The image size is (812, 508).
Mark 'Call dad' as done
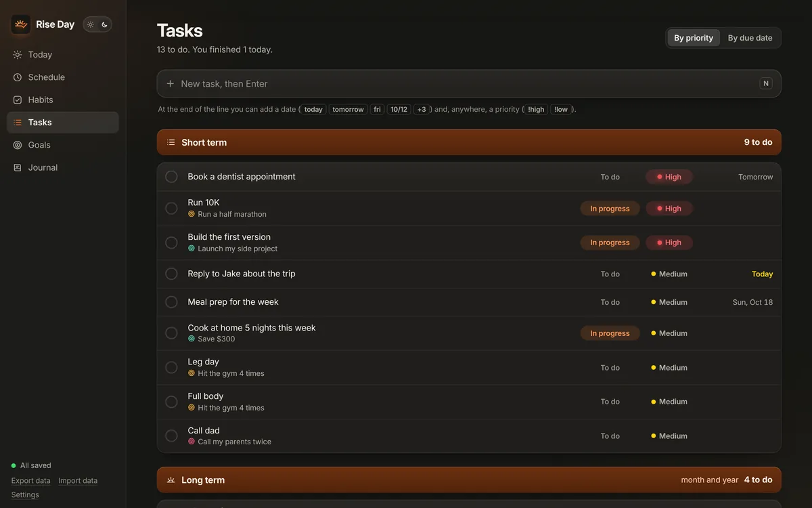point(171,436)
